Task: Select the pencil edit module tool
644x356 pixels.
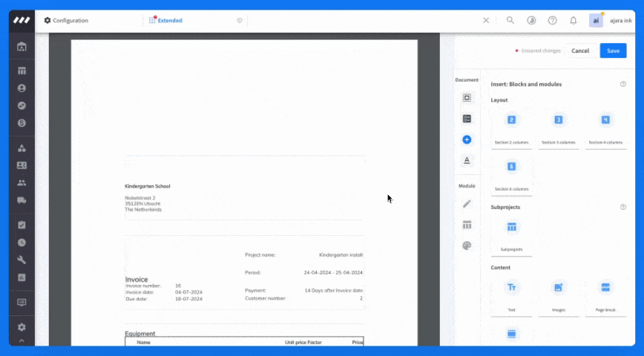Action: pos(467,203)
